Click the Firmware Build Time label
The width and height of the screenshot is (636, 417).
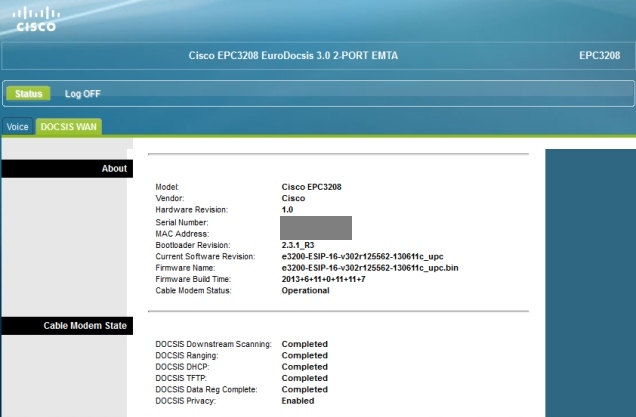coord(193,279)
